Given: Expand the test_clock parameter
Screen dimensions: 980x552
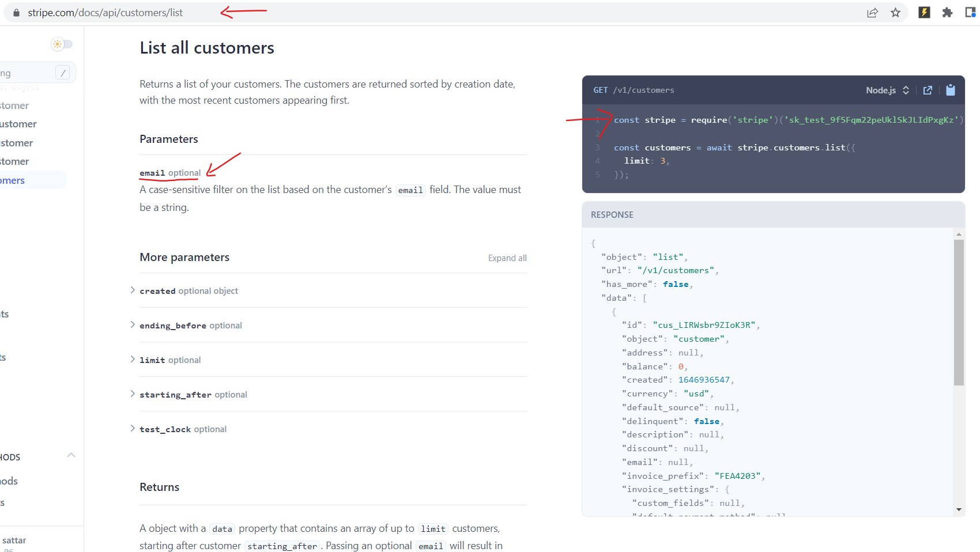Looking at the screenshot, I should click(x=329, y=429).
